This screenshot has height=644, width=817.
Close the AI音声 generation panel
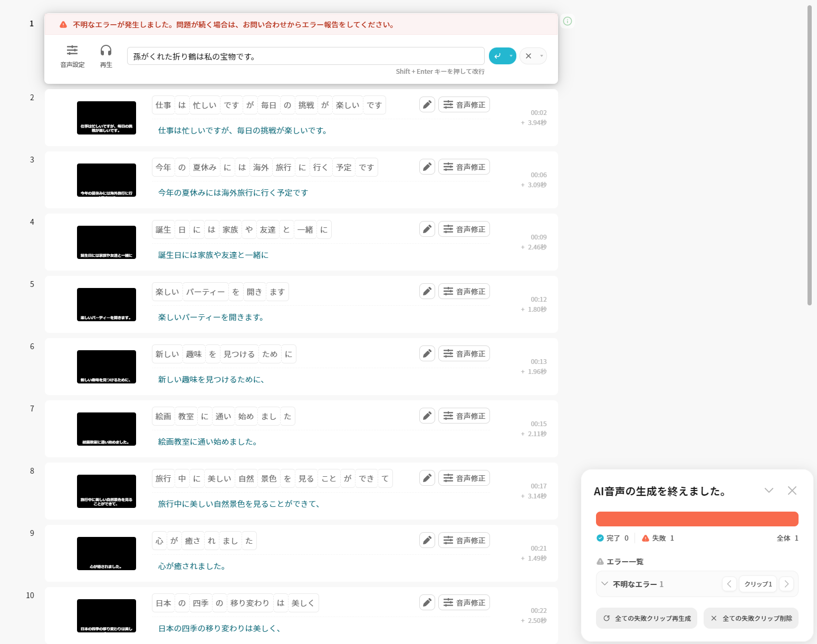point(792,491)
